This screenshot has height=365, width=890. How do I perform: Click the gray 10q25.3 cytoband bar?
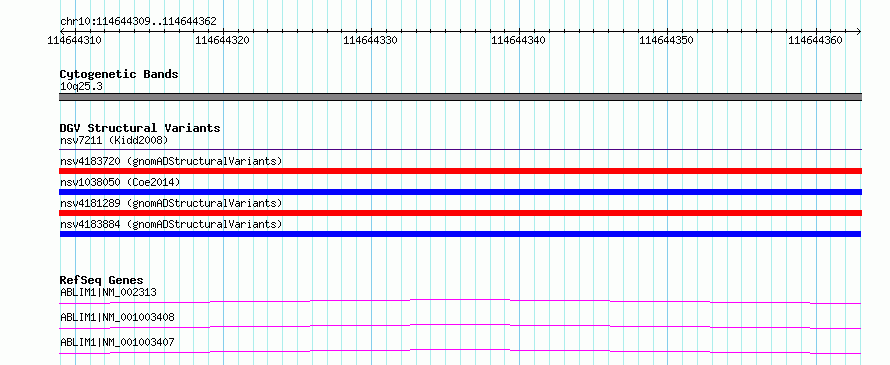click(x=460, y=97)
